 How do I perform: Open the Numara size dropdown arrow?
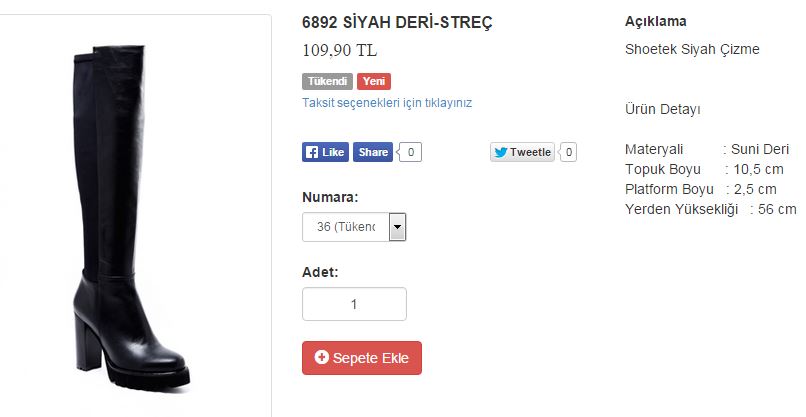point(397,227)
